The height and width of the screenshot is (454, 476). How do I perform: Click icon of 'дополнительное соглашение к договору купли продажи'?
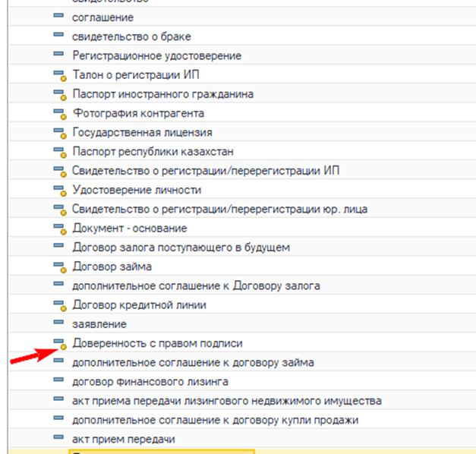point(58,418)
